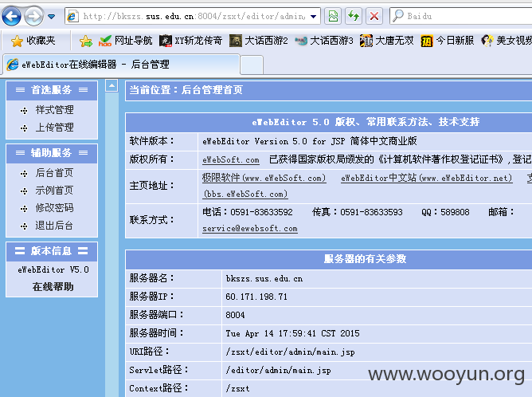Image resolution: width=532 pixels, height=397 pixels.
Task: Click the 今日新服 yellow favicon
Action: click(427, 41)
